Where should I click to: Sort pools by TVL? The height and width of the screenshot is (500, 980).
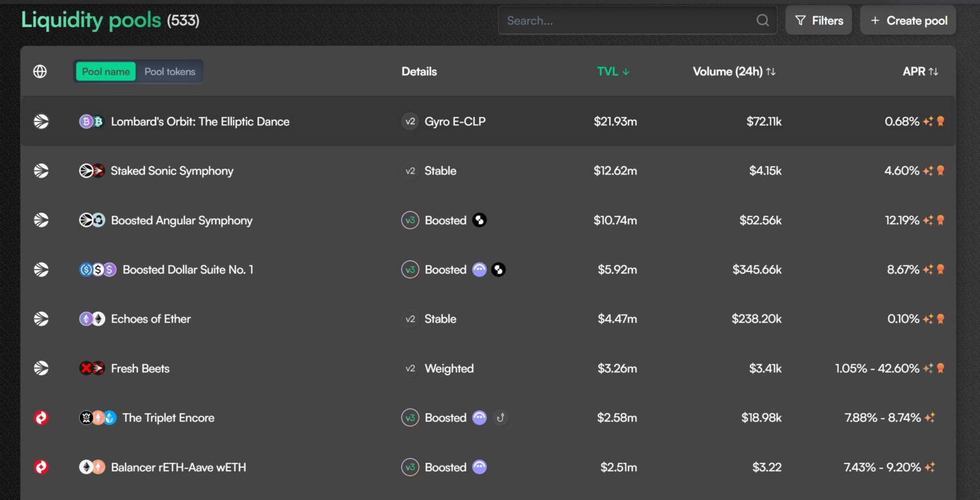[613, 72]
